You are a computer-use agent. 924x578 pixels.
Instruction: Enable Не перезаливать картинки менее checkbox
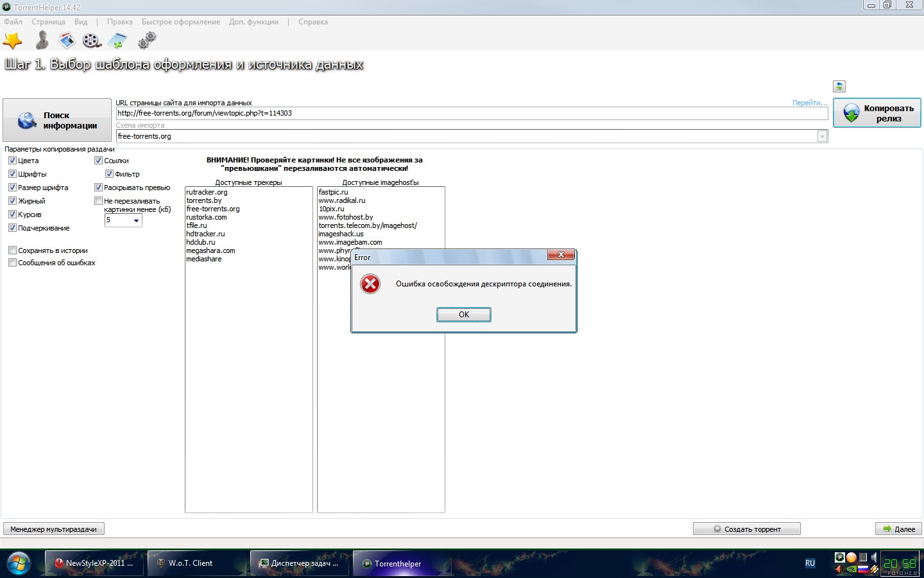click(98, 200)
